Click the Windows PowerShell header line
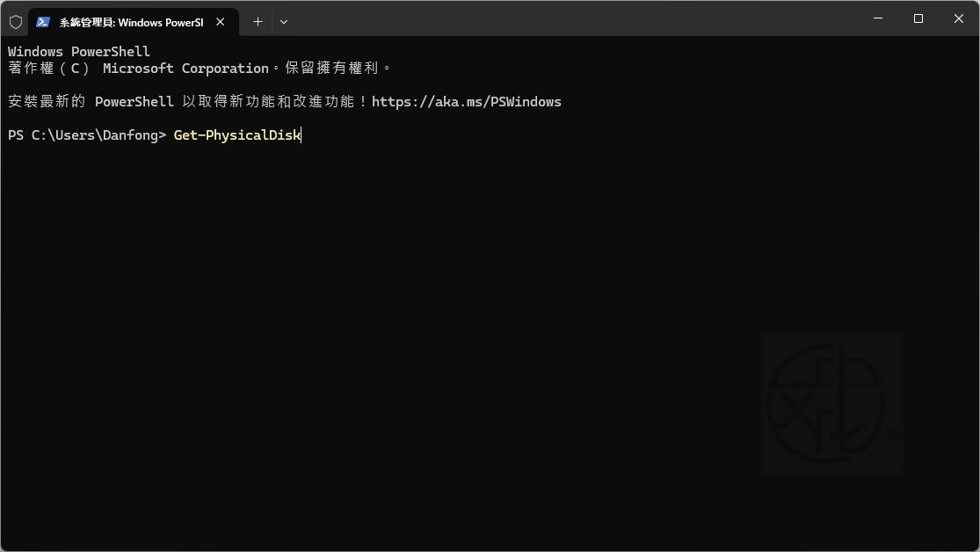This screenshot has height=552, width=980. tap(79, 52)
